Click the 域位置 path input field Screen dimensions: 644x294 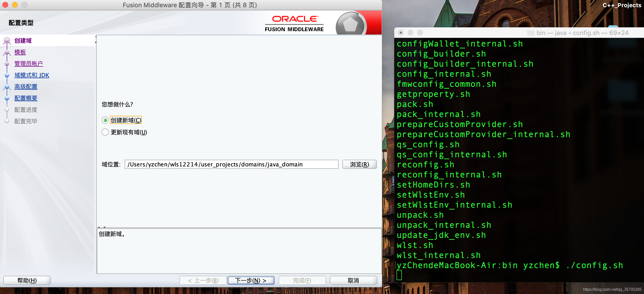point(231,164)
